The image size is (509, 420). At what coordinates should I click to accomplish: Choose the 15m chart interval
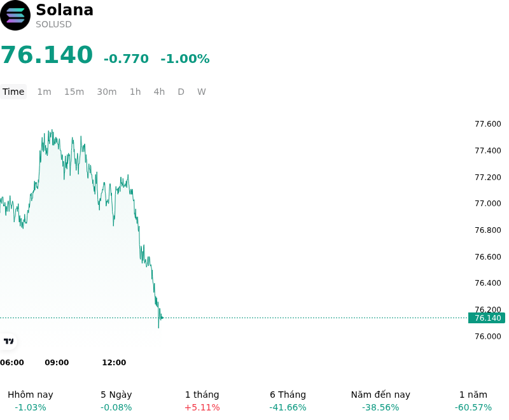tap(74, 92)
